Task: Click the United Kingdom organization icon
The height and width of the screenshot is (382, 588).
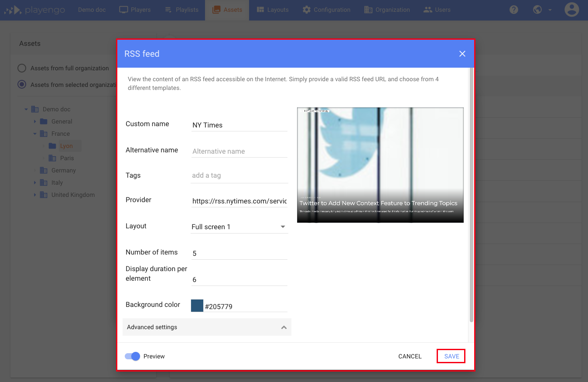Action: click(x=44, y=195)
